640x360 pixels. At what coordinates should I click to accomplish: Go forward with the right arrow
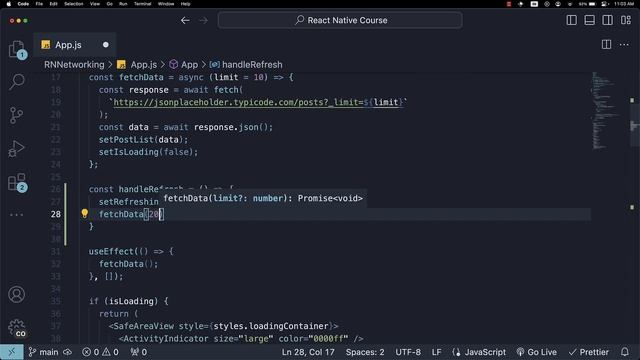(x=203, y=20)
